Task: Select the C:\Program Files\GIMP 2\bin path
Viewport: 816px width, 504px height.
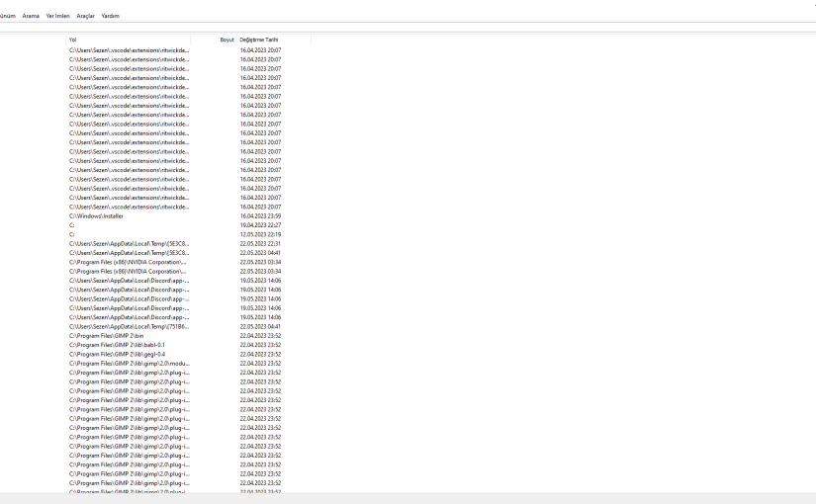Action: (106, 336)
